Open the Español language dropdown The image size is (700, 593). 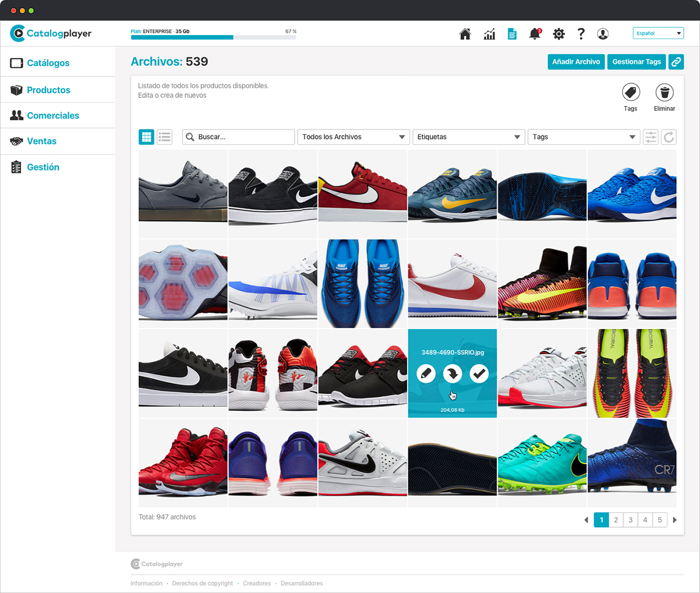[658, 33]
